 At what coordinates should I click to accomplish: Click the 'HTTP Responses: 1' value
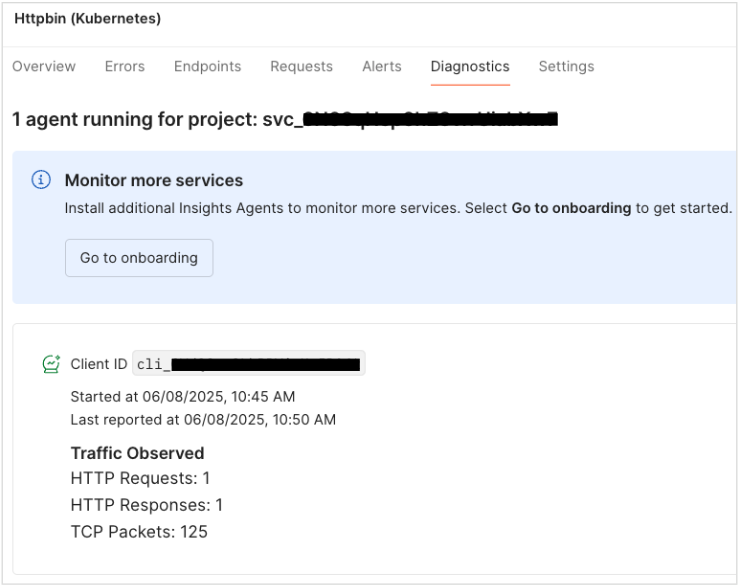pyautogui.click(x=146, y=505)
